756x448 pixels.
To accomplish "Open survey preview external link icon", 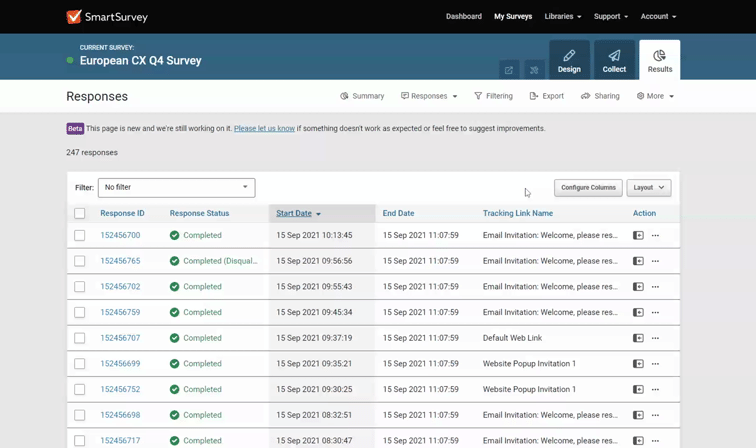I will click(x=509, y=70).
